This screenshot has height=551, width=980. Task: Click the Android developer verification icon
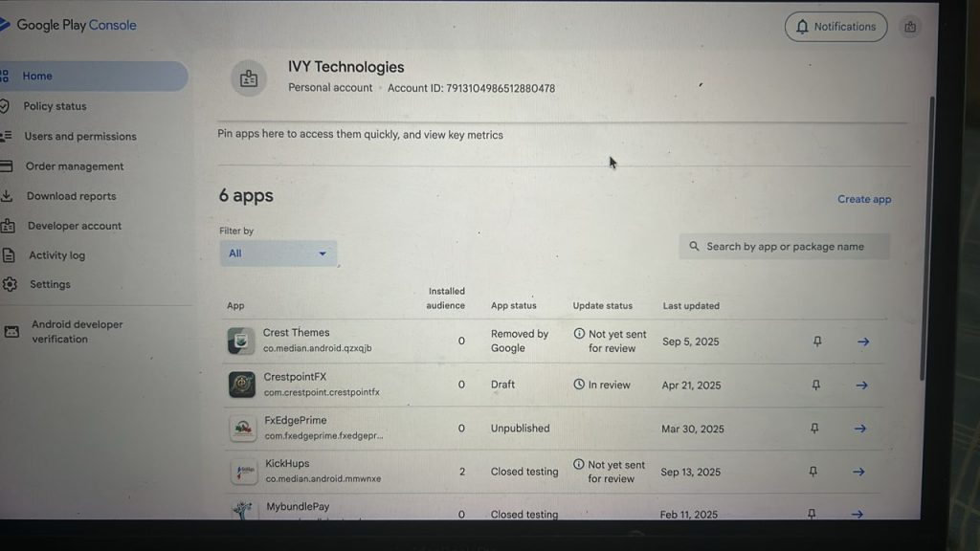[x=11, y=332]
